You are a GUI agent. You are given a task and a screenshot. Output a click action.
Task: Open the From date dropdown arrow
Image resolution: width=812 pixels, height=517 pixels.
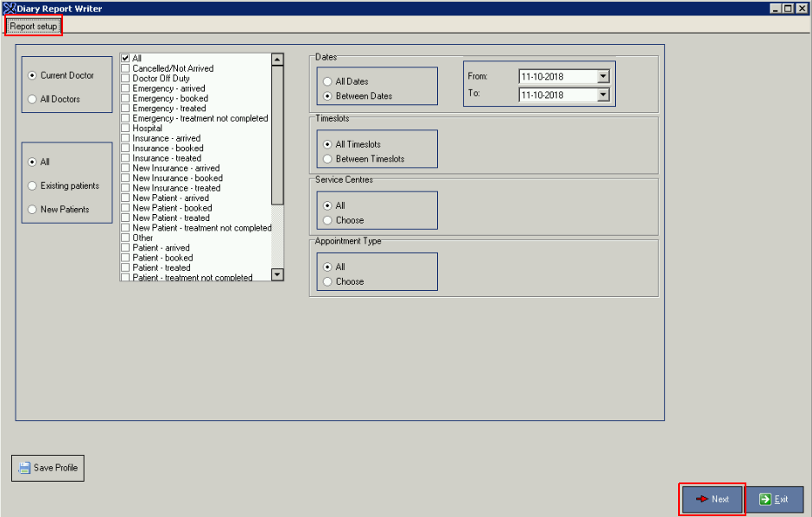(x=603, y=76)
